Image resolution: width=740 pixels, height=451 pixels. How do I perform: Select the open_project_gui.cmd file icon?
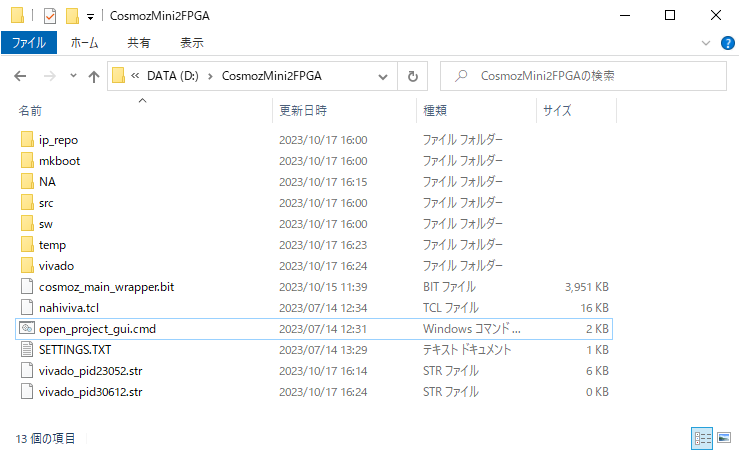[27, 329]
